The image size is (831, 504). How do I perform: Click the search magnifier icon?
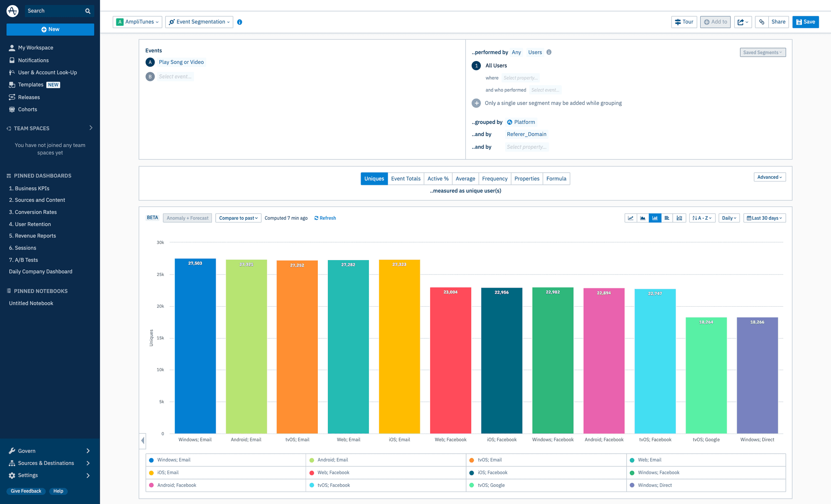click(x=88, y=11)
